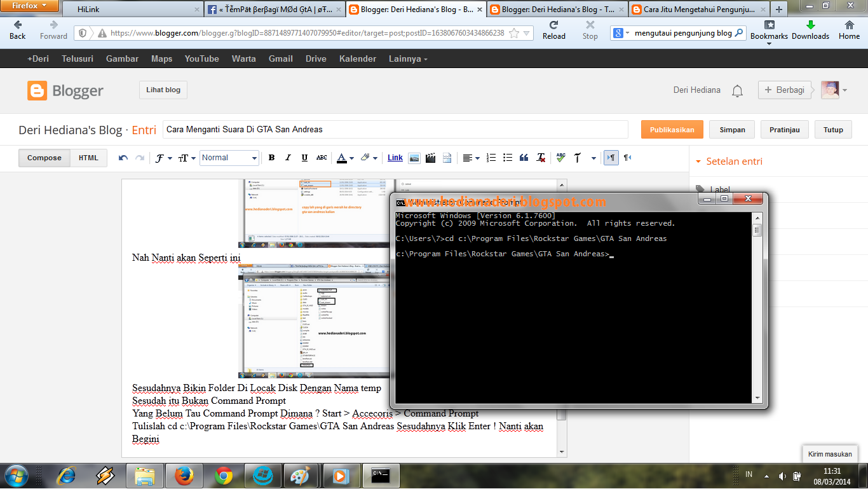
Task: Switch to the HiLink tab
Action: tap(132, 10)
